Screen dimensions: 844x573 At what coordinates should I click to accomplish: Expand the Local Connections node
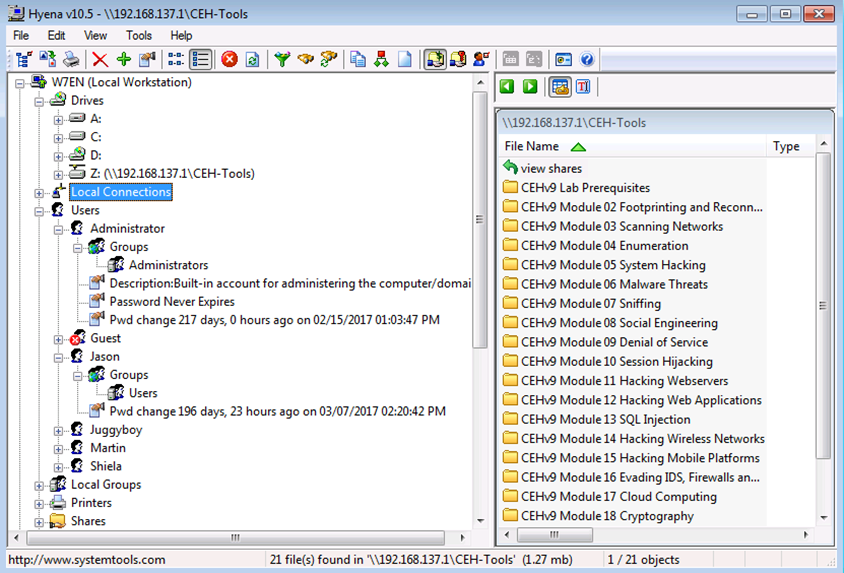[39, 193]
